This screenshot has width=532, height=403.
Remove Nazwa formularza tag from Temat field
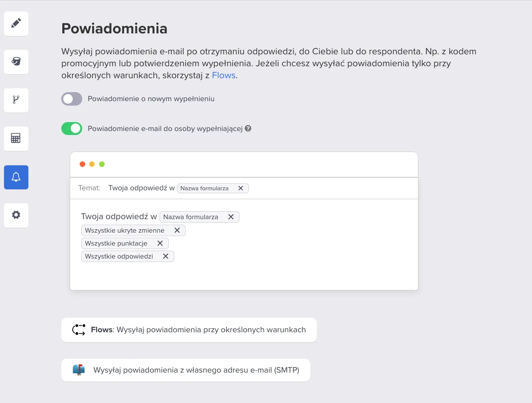(241, 188)
